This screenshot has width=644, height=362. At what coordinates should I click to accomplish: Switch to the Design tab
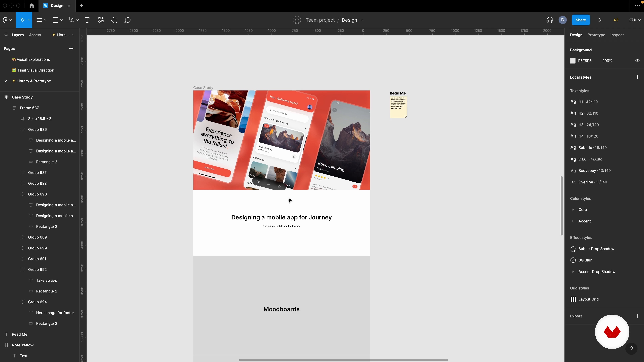[x=576, y=35]
